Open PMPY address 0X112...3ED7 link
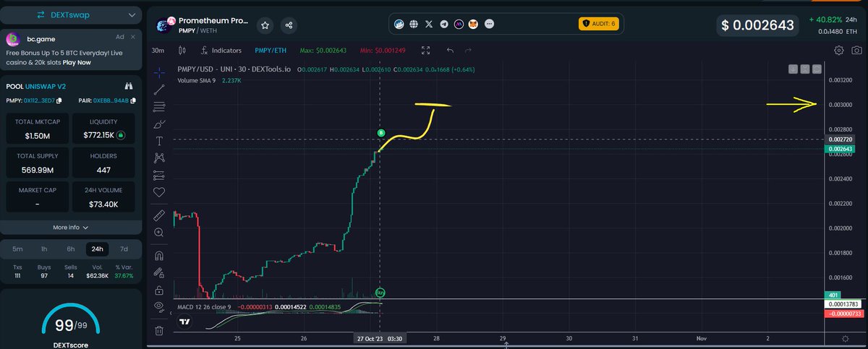This screenshot has width=868, height=349. [40, 100]
